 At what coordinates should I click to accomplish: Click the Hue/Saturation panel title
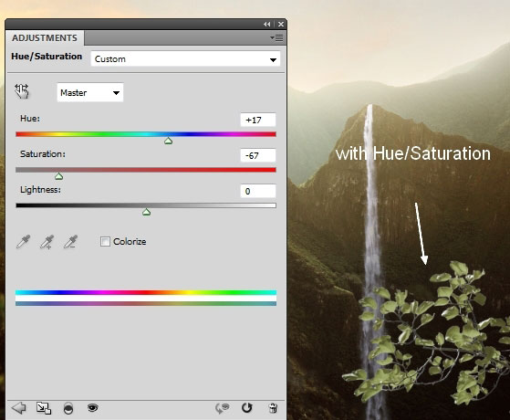coord(47,57)
